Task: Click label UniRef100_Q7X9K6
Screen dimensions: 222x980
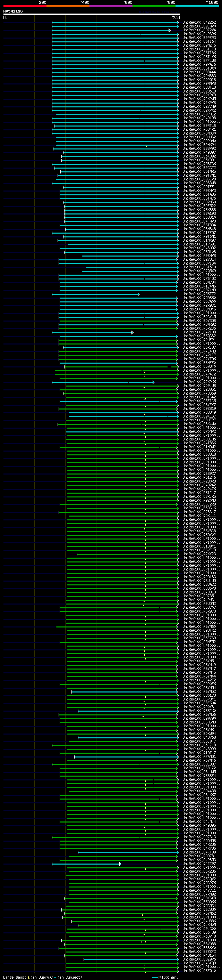Action: [x=199, y=382]
